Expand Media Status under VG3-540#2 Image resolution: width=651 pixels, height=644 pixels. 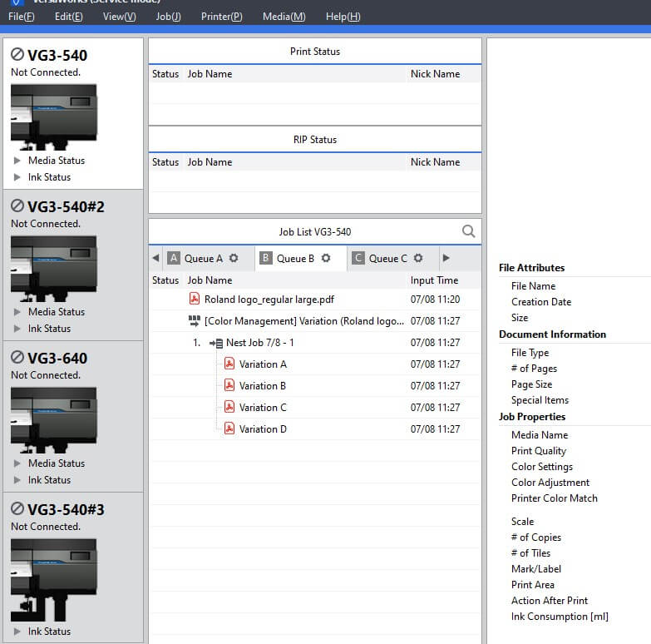point(17,312)
